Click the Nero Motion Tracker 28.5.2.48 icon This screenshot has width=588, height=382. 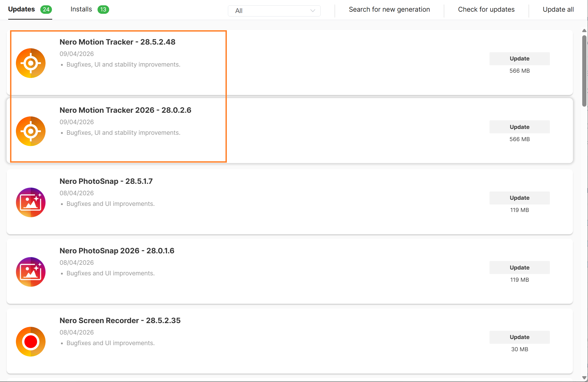pos(31,63)
